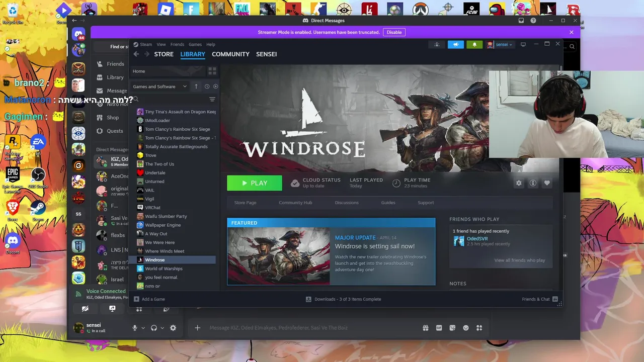
Task: Click View all friends who play
Action: click(x=519, y=260)
